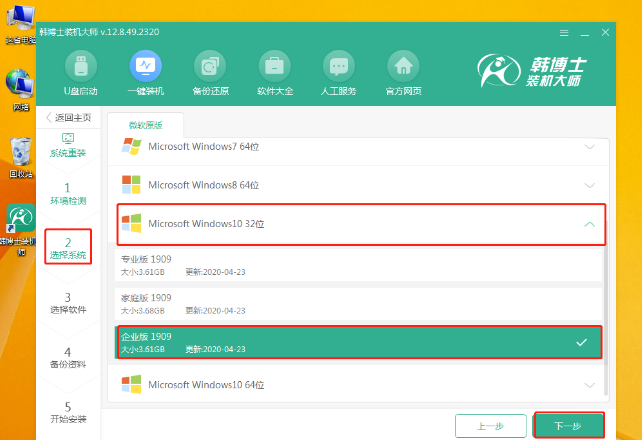Go to step 3 选择软件
The width and height of the screenshot is (642, 440).
click(x=68, y=303)
